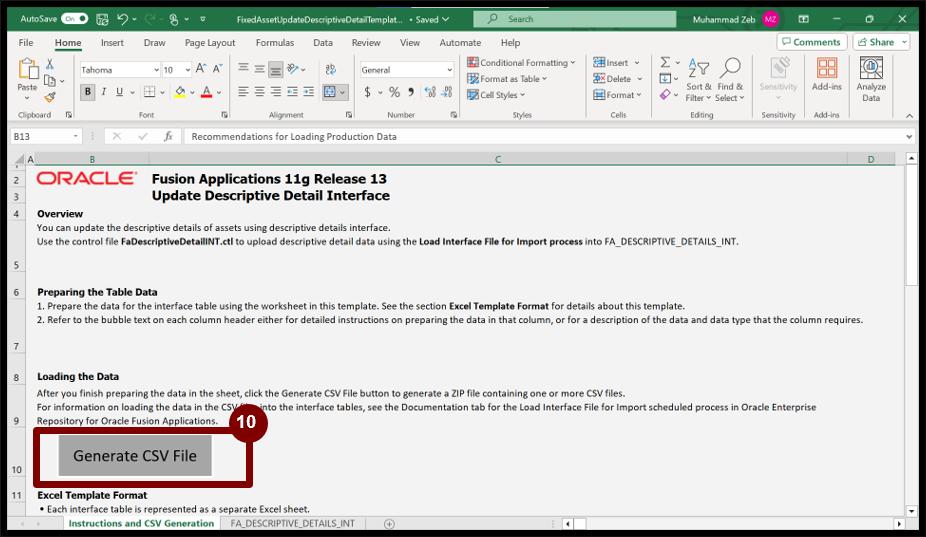The image size is (926, 537).
Task: Toggle the AutoSave switch
Action: [x=74, y=19]
